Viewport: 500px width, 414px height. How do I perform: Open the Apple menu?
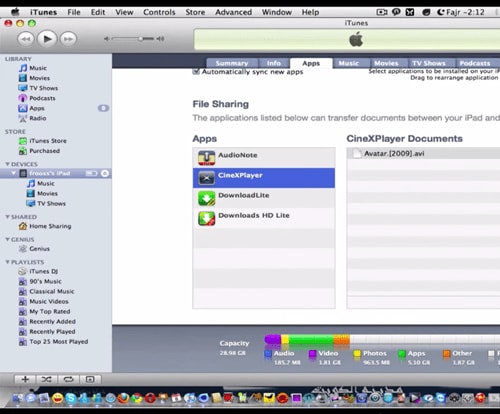point(15,12)
